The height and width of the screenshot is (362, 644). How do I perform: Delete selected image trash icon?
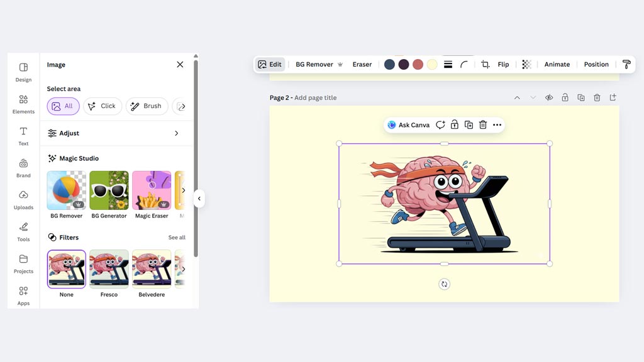(x=483, y=125)
